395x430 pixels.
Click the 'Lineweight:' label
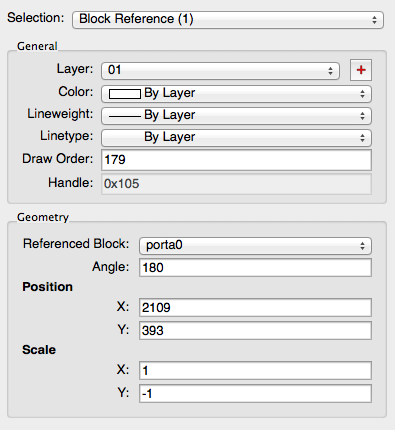pyautogui.click(x=60, y=114)
